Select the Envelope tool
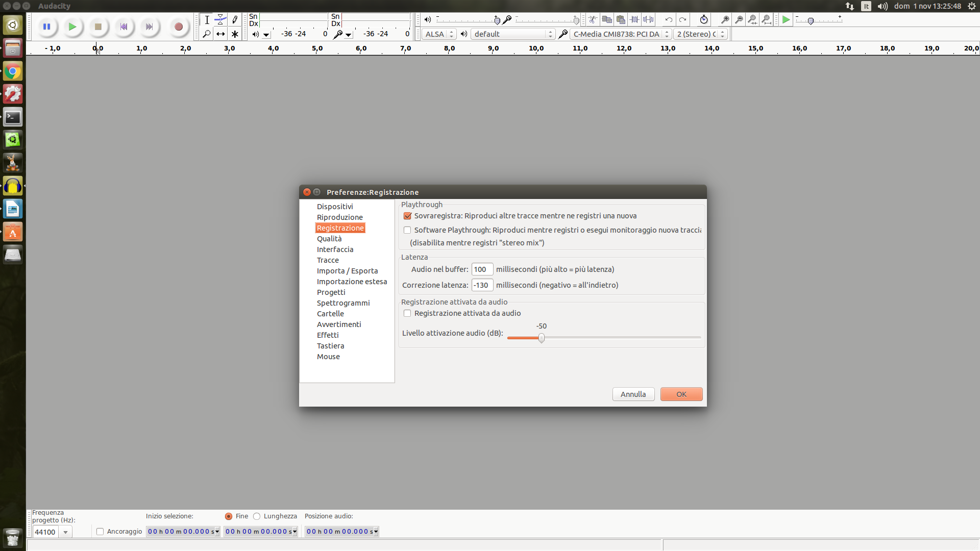980x551 pixels. click(x=220, y=20)
